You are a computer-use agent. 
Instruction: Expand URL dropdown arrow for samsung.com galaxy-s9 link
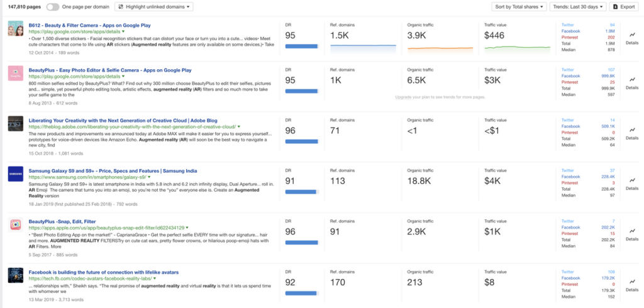pyautogui.click(x=149, y=177)
